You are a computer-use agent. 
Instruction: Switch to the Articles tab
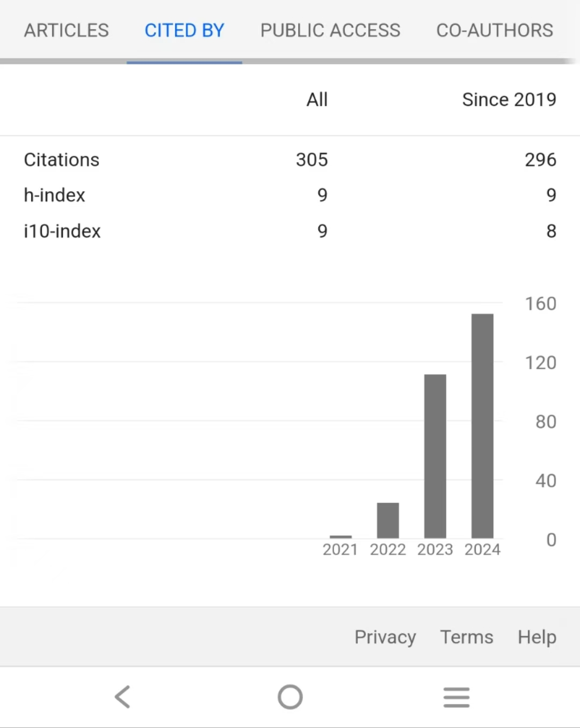click(x=67, y=31)
